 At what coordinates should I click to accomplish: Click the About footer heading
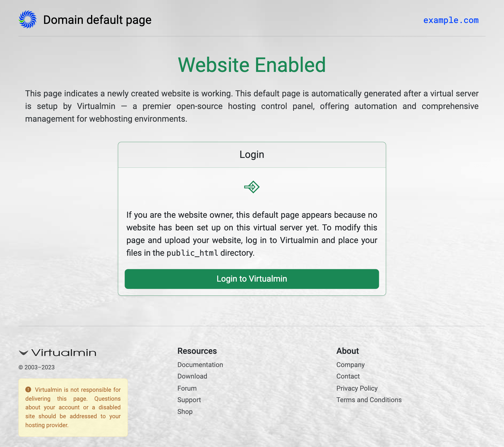(348, 351)
